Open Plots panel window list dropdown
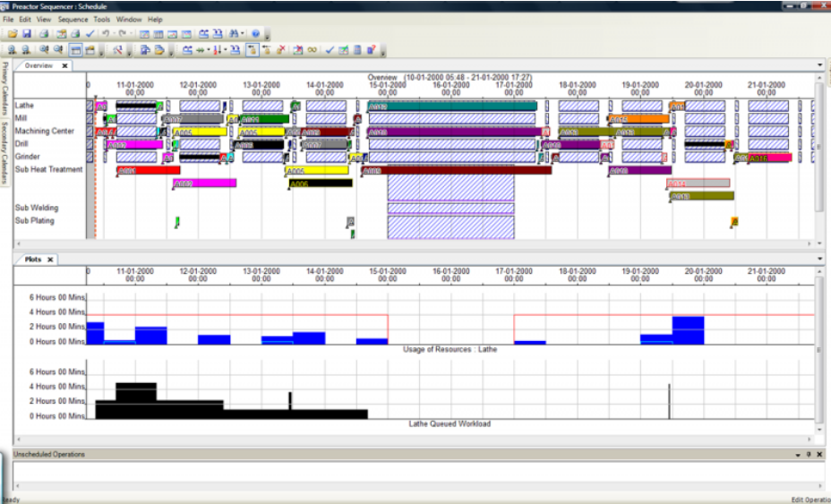 pos(820,259)
